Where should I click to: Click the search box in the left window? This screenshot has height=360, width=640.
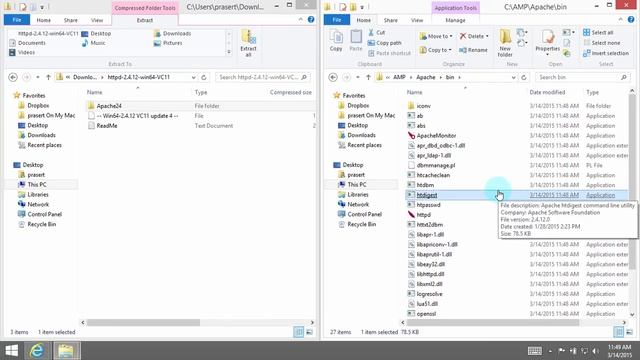263,77
